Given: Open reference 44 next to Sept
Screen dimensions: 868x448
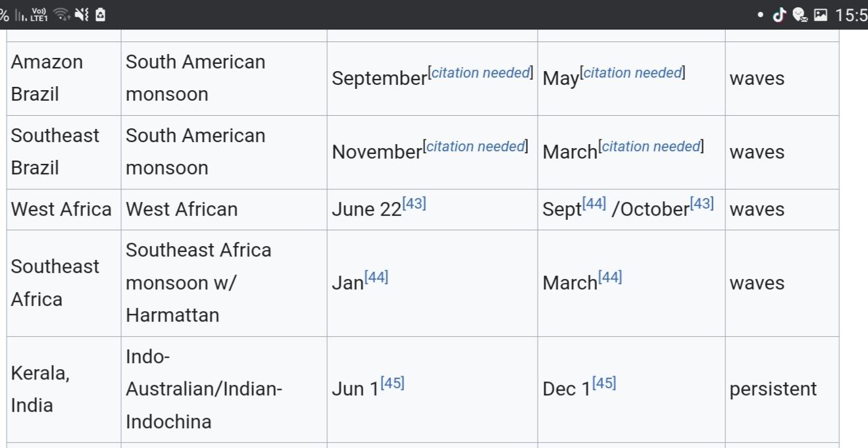Looking at the screenshot, I should pos(594,204).
